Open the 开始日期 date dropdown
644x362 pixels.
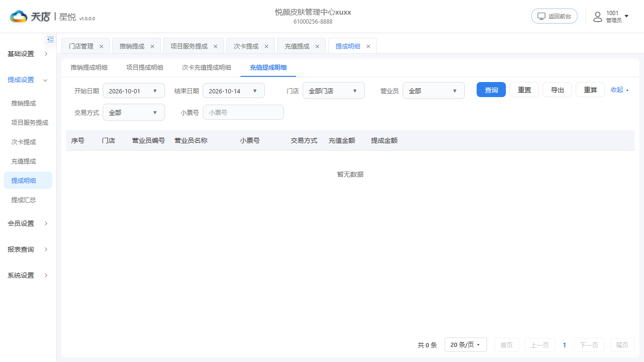134,91
